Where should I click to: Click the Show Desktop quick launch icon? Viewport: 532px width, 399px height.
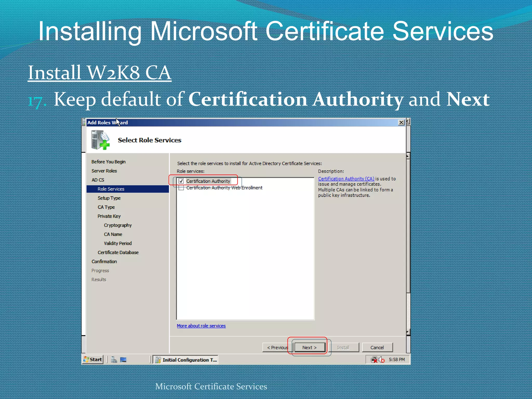click(123, 360)
